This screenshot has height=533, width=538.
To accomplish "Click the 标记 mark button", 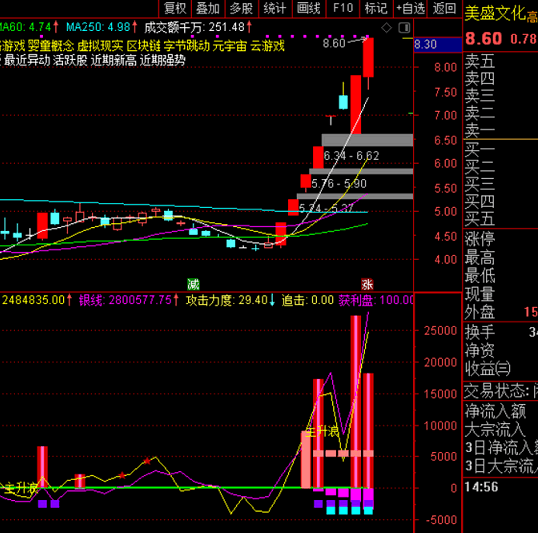I will (376, 8).
